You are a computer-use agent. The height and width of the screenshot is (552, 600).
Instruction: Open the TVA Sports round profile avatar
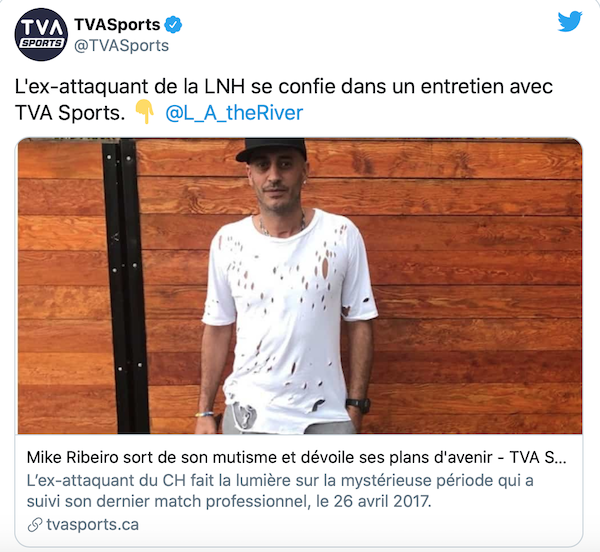coord(41,34)
